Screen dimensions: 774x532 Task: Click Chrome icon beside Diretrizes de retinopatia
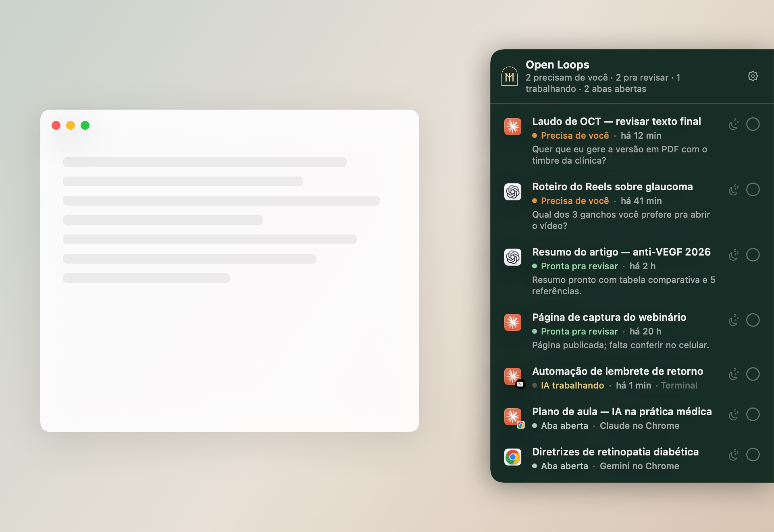(513, 457)
